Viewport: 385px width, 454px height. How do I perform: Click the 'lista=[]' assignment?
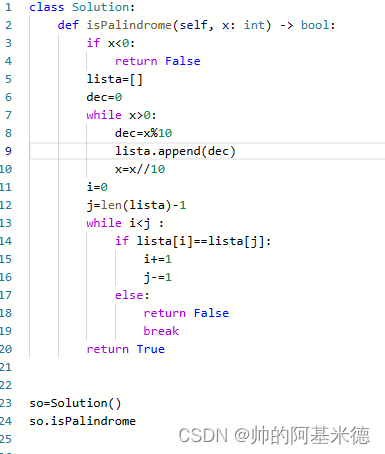tap(115, 79)
